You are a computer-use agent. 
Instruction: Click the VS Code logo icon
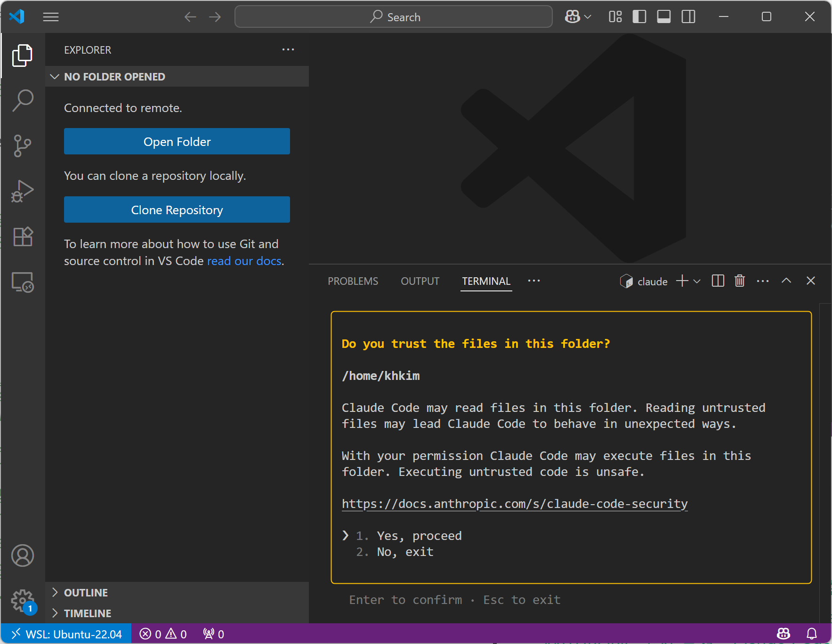click(17, 16)
